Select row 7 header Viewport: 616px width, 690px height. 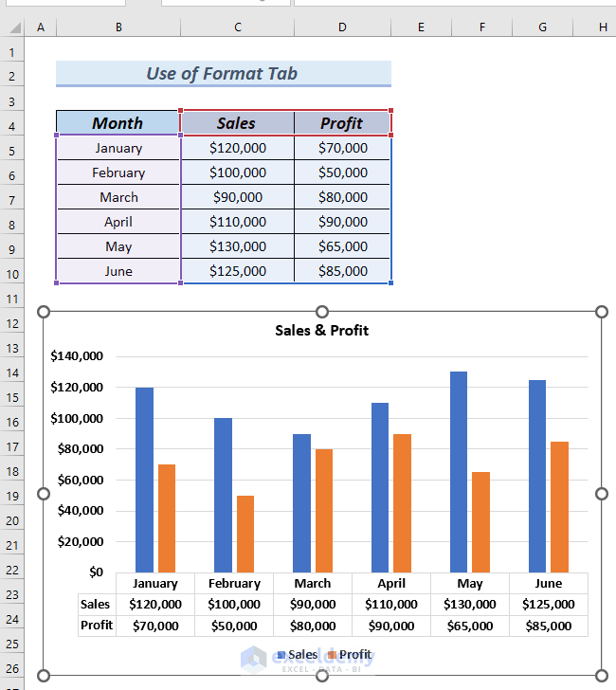tap(13, 198)
